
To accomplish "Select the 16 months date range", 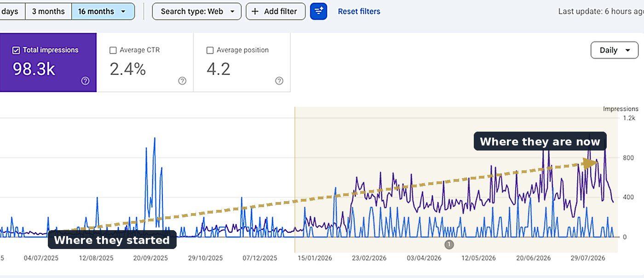I will tap(103, 12).
